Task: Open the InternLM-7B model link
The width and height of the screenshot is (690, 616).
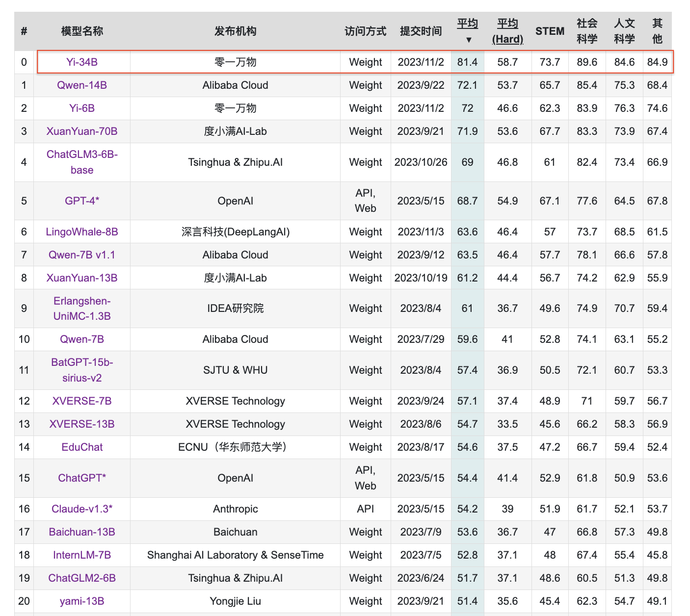Action: pyautogui.click(x=81, y=555)
